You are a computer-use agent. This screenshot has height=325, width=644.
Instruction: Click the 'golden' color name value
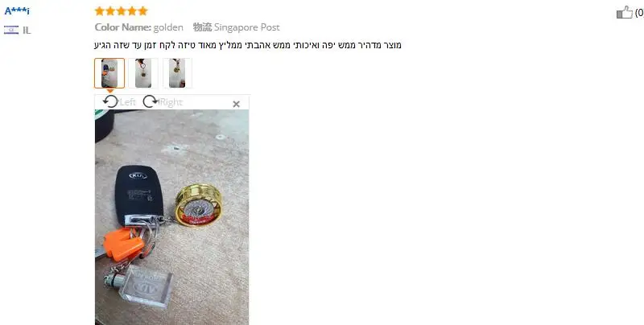click(x=168, y=27)
